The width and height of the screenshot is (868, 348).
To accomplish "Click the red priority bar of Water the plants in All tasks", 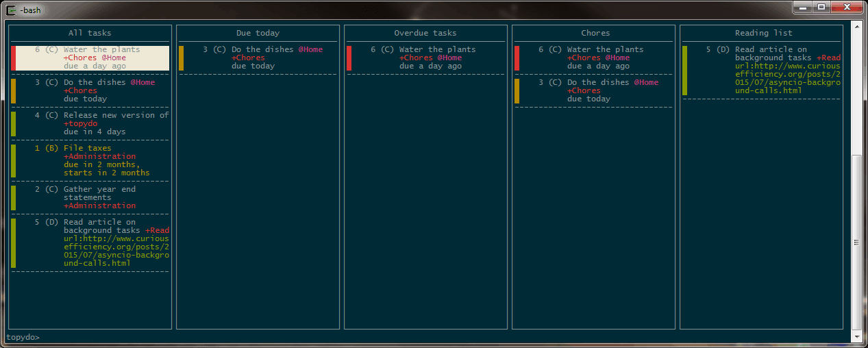I will [x=13, y=58].
